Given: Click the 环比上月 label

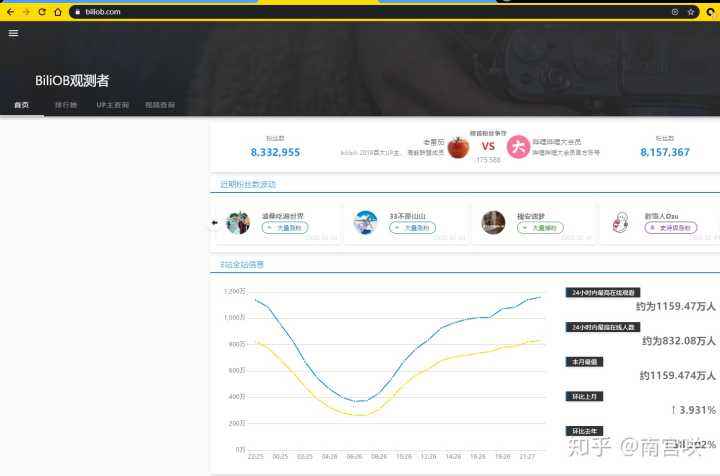Looking at the screenshot, I should (x=584, y=396).
